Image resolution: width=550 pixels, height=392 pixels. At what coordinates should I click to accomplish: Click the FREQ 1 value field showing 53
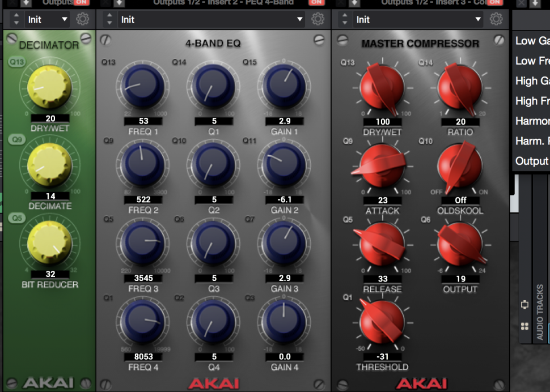[143, 121]
